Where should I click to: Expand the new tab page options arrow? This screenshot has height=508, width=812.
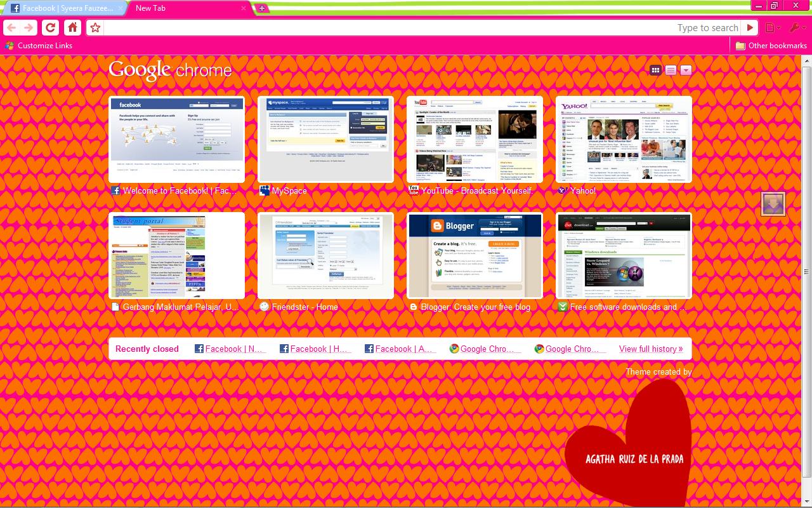[x=686, y=70]
